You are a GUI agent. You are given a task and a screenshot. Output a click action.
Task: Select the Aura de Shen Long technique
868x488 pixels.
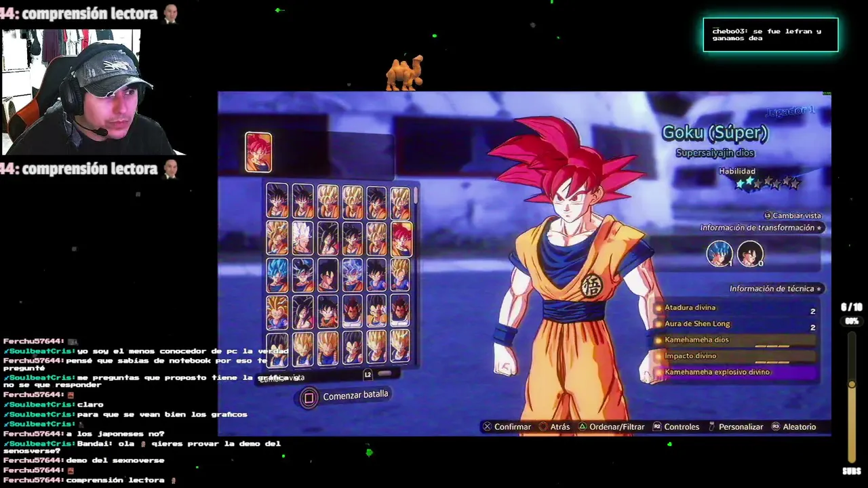736,324
